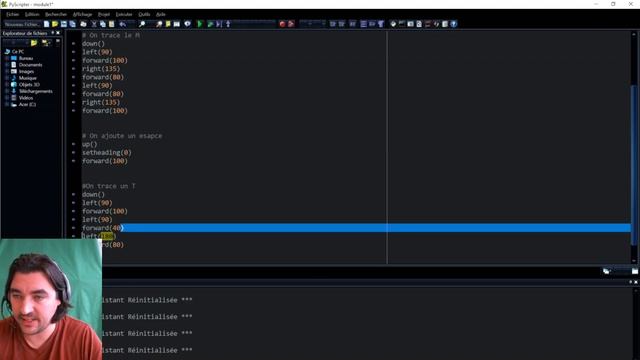Open the Rechercher menu
Viewport: 640px width, 360px height.
[56, 14]
